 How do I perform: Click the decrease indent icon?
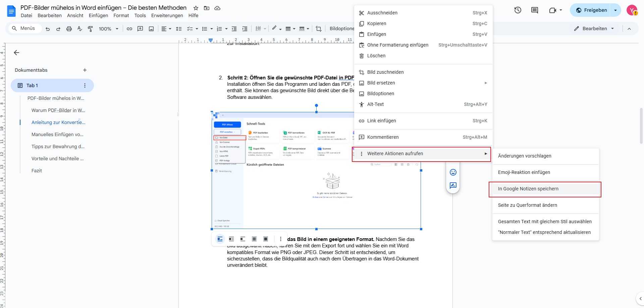[234, 29]
